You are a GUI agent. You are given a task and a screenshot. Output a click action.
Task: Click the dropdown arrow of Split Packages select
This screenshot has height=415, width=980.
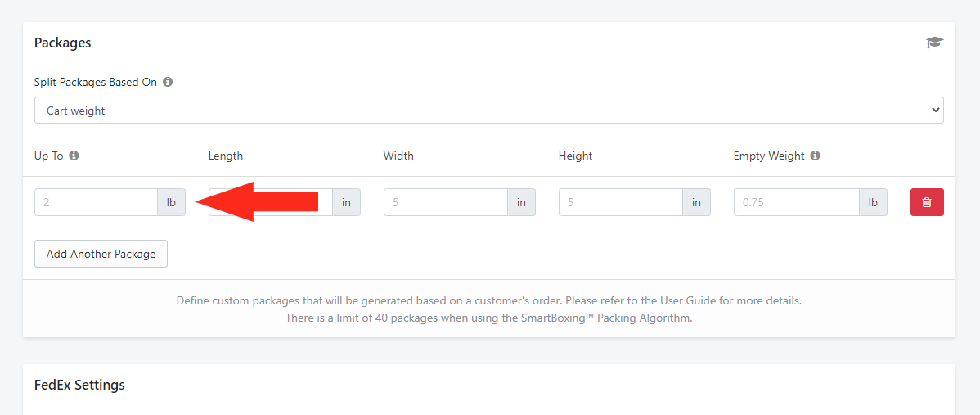click(935, 110)
